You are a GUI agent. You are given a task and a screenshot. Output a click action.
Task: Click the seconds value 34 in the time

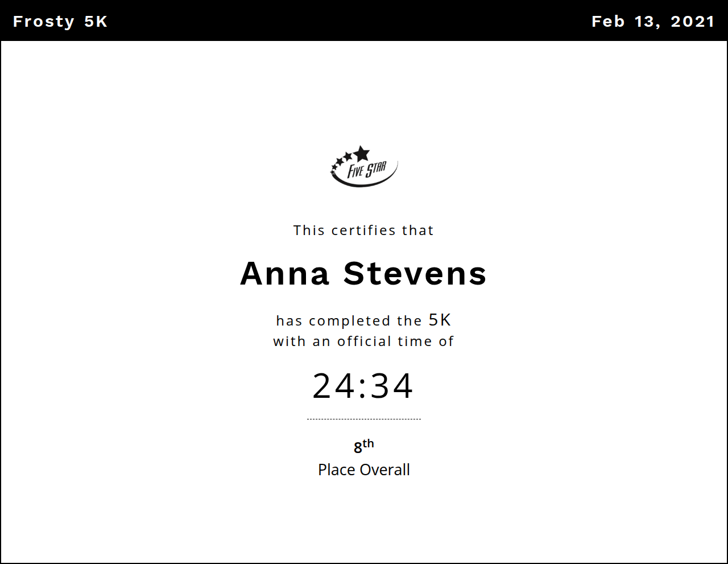(392, 386)
